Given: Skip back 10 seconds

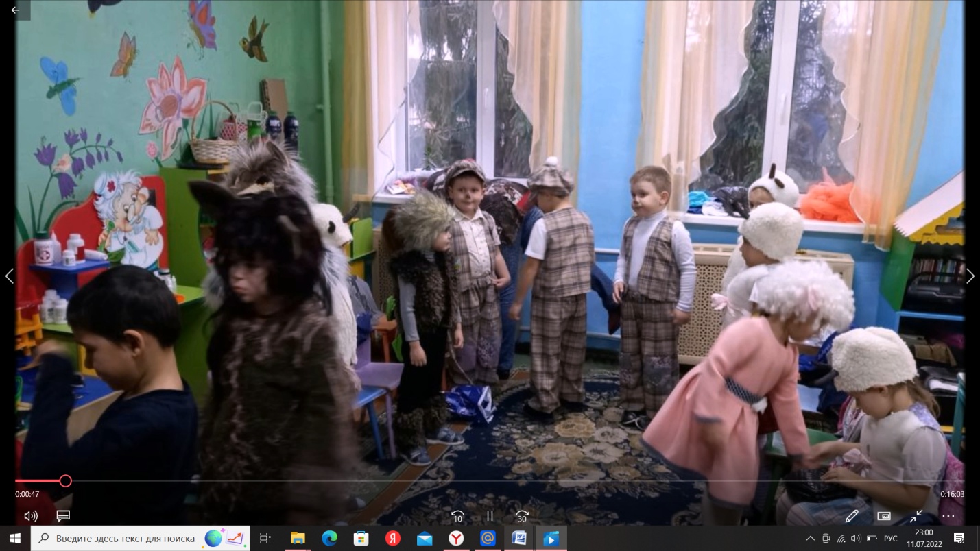Looking at the screenshot, I should click(457, 516).
